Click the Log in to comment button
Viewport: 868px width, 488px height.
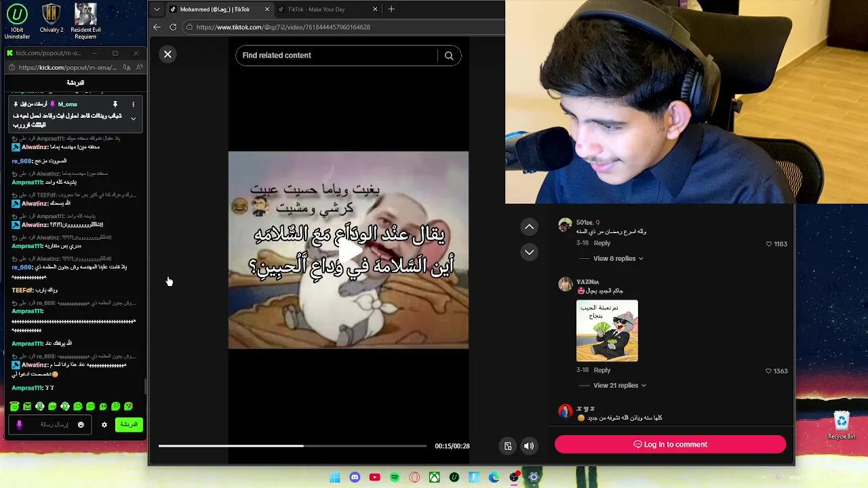pyautogui.click(x=670, y=445)
